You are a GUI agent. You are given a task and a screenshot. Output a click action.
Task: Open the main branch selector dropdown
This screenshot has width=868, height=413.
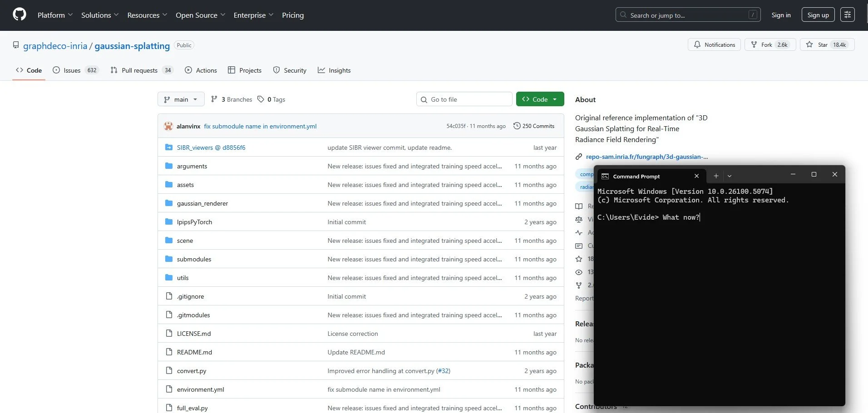click(181, 99)
